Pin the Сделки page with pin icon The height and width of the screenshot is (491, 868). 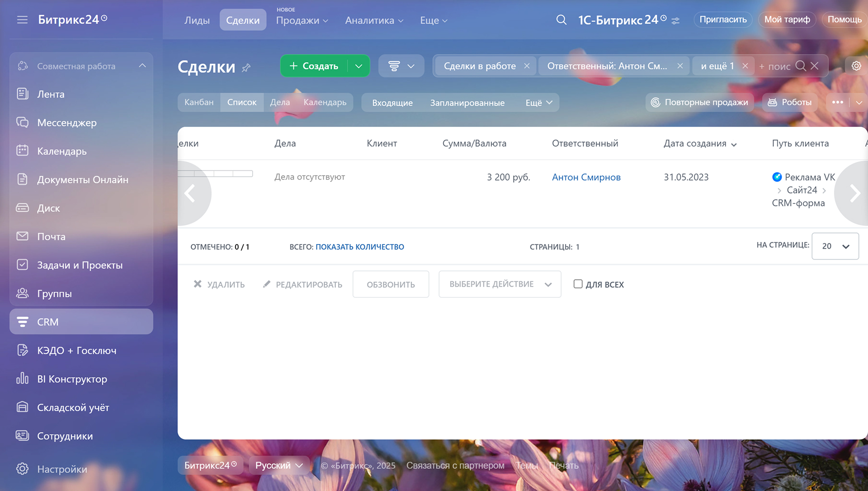[246, 68]
